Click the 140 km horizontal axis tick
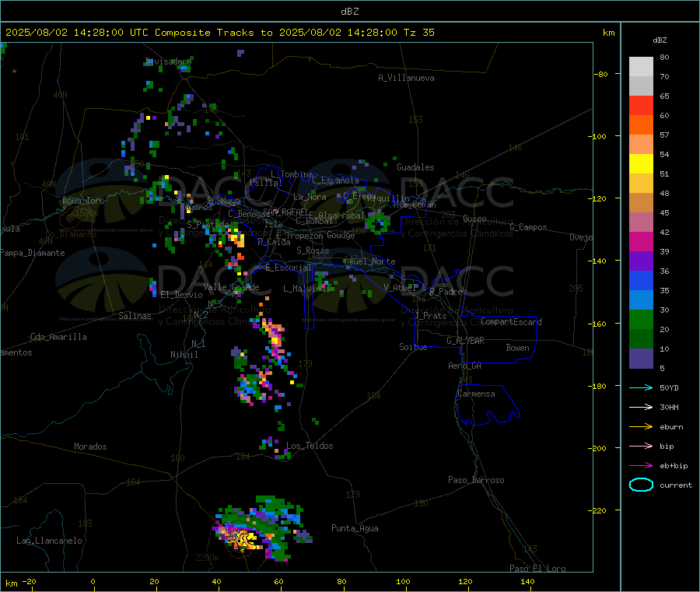The width and height of the screenshot is (700, 592). pyautogui.click(x=527, y=582)
